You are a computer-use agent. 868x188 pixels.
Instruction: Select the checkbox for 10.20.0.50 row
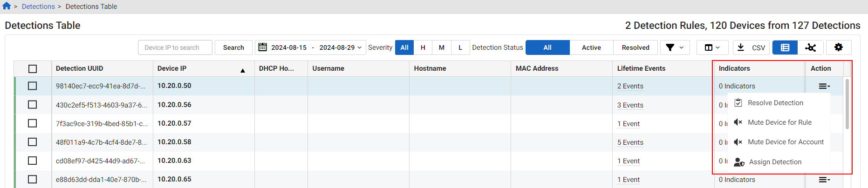coord(33,86)
